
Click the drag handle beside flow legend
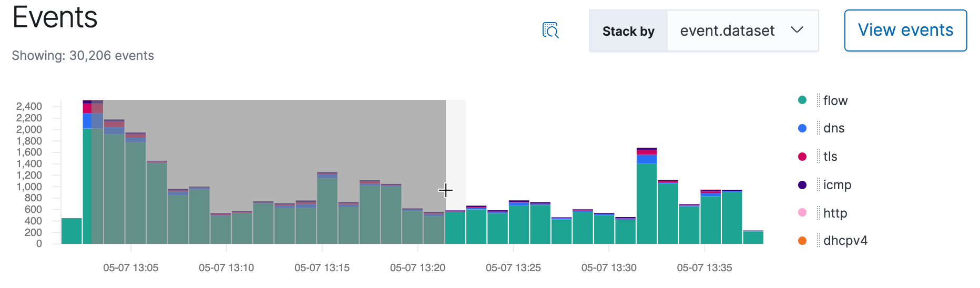819,100
